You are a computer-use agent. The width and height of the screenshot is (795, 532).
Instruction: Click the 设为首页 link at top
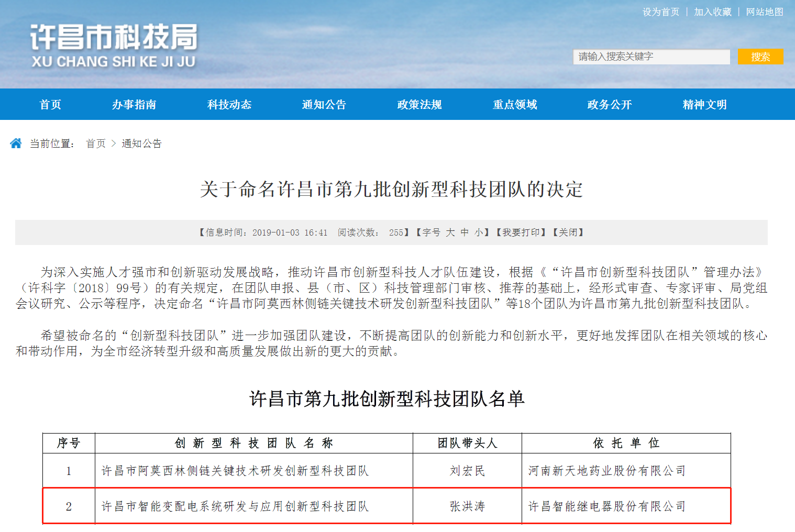pos(660,12)
